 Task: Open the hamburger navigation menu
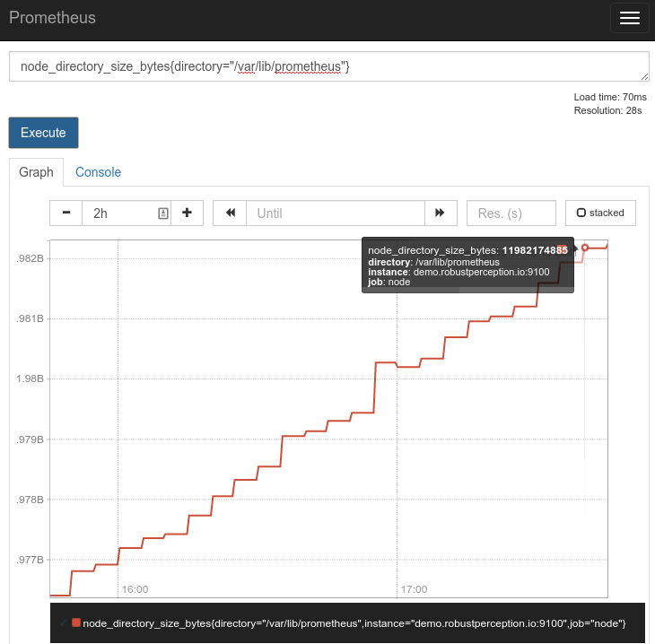[630, 18]
